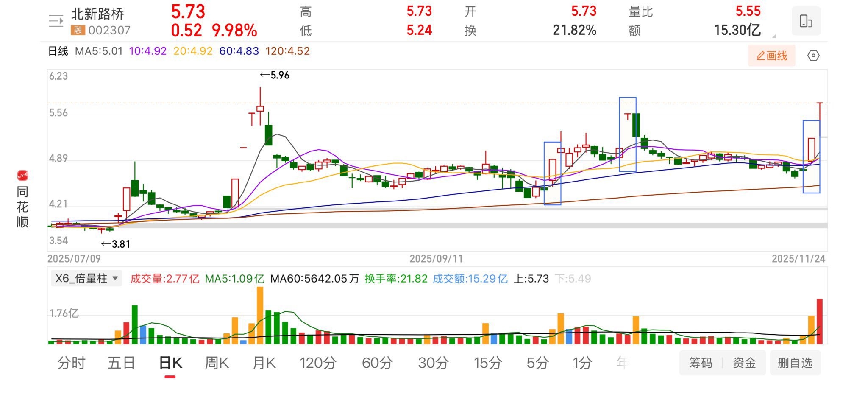868x400 pixels.
Task: Click the blue 60:4.83 MA label
Action: [239, 51]
